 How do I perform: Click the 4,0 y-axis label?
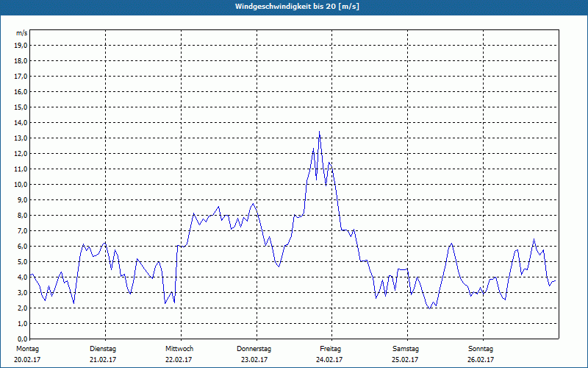tap(22, 277)
